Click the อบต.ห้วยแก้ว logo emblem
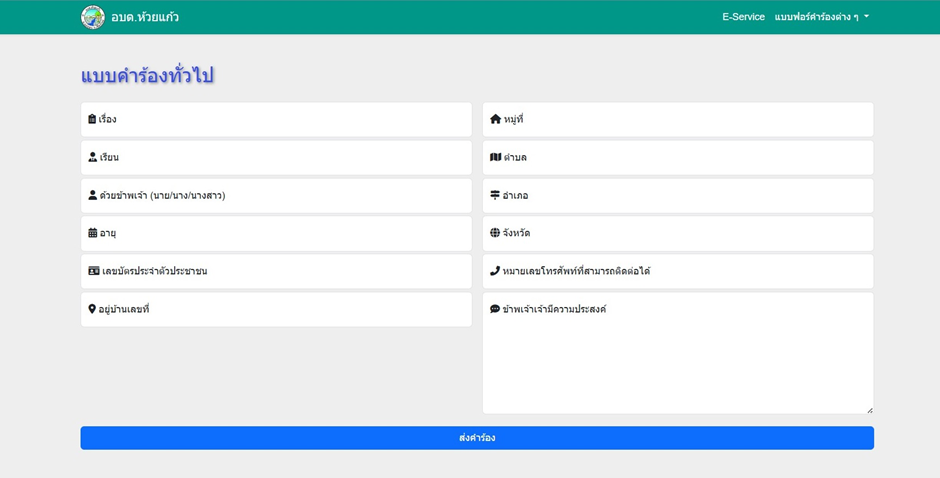Image resolution: width=940 pixels, height=478 pixels. [x=93, y=17]
